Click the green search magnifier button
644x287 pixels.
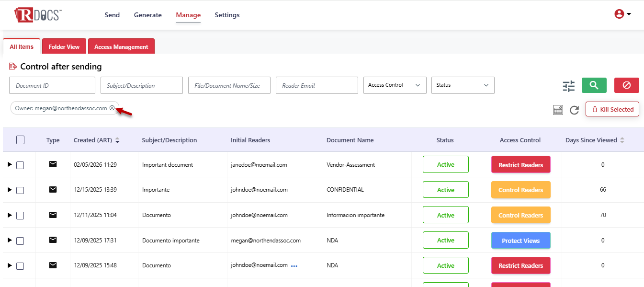594,85
